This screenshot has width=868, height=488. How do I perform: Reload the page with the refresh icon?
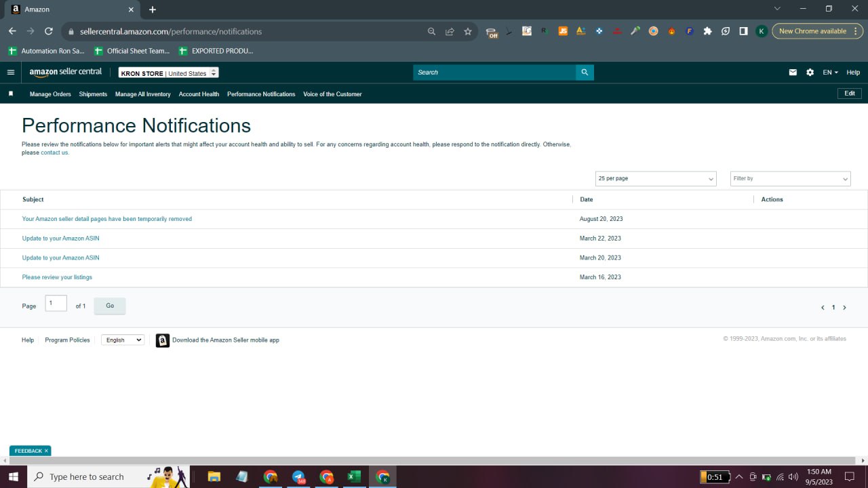coord(49,31)
